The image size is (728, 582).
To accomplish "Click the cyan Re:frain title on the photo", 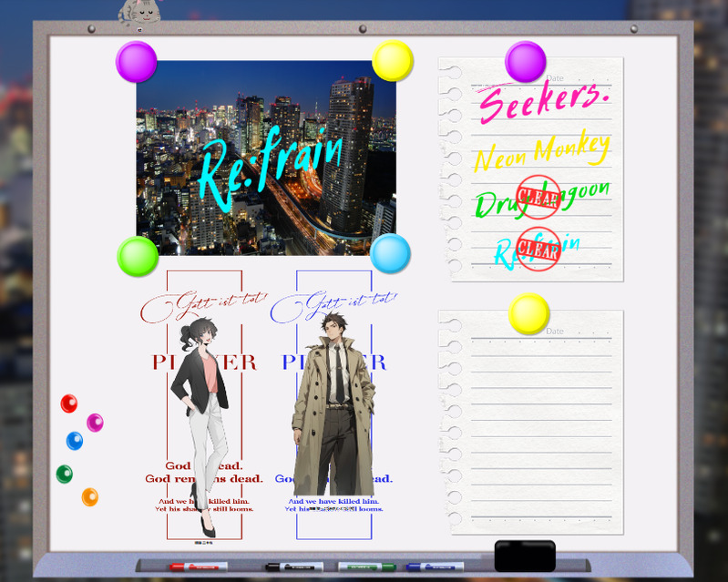I will point(271,169).
